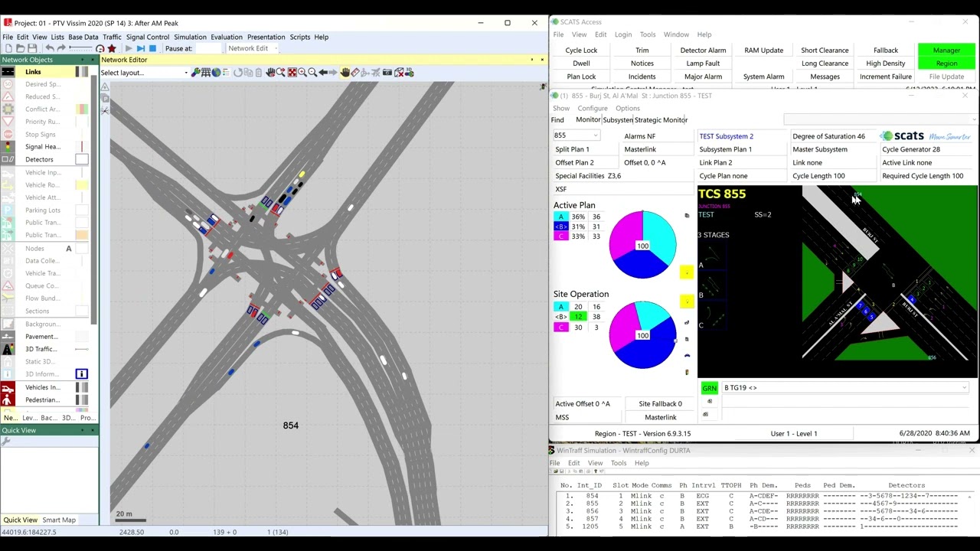Click measure distance ruler icon
Screen dimensions: 980x551
(355, 73)
